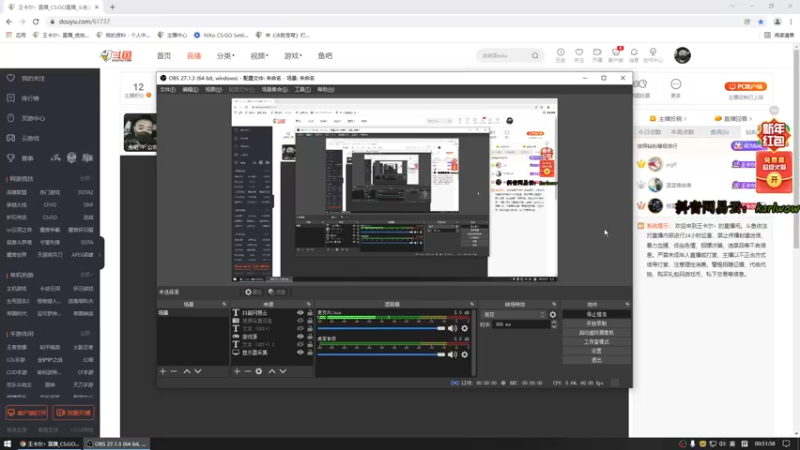This screenshot has width=800, height=450.
Task: Open OBS 工具(T) menu
Action: (x=303, y=90)
